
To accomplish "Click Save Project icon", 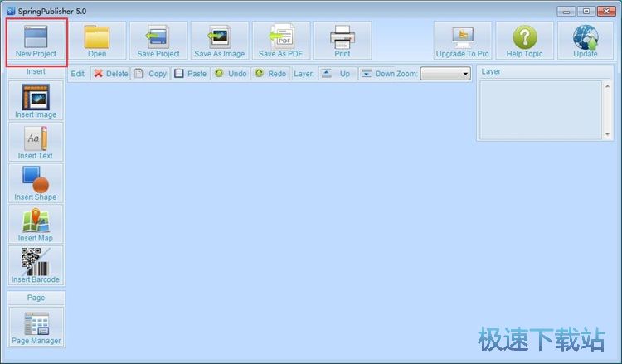I will coord(158,41).
